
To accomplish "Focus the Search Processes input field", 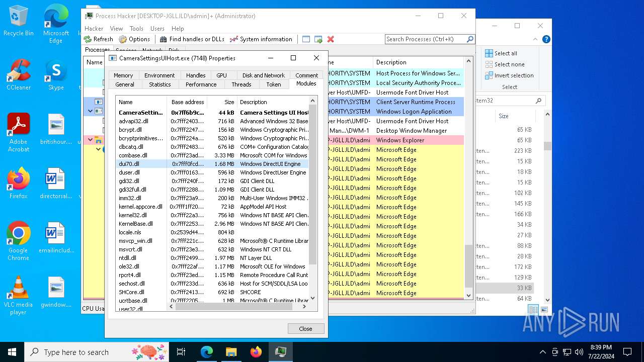I will pyautogui.click(x=426, y=39).
